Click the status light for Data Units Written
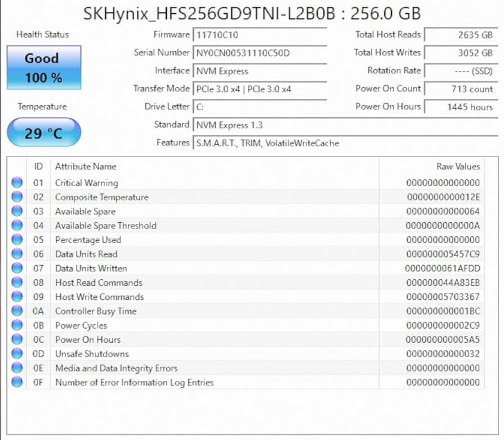This screenshot has height=440, width=504. (x=17, y=268)
